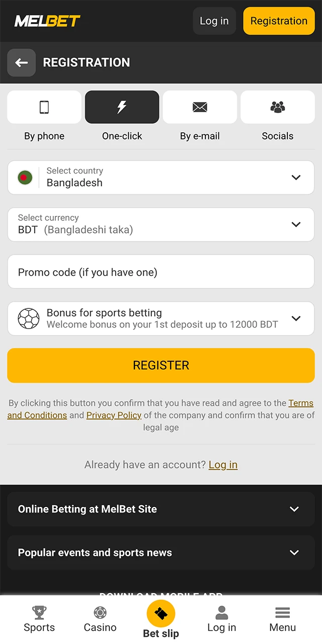Select the By phone registration icon

click(44, 107)
